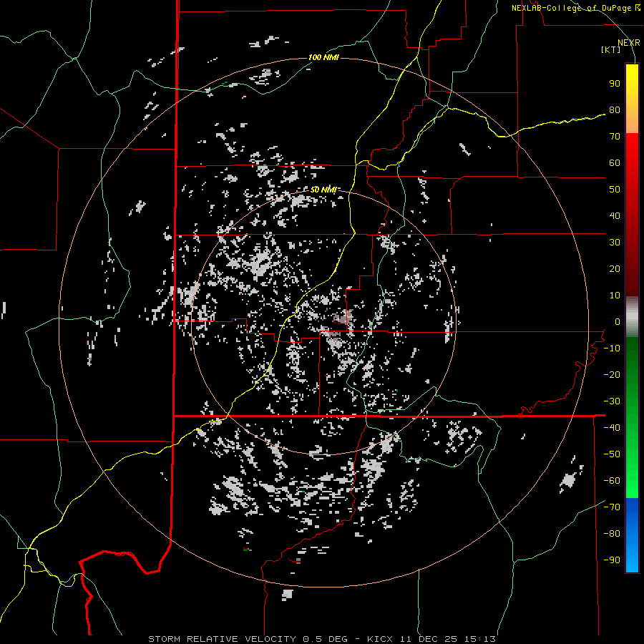The image size is (644, 644).
Task: Click the -80 value on the velocity scale
Action: point(612,534)
